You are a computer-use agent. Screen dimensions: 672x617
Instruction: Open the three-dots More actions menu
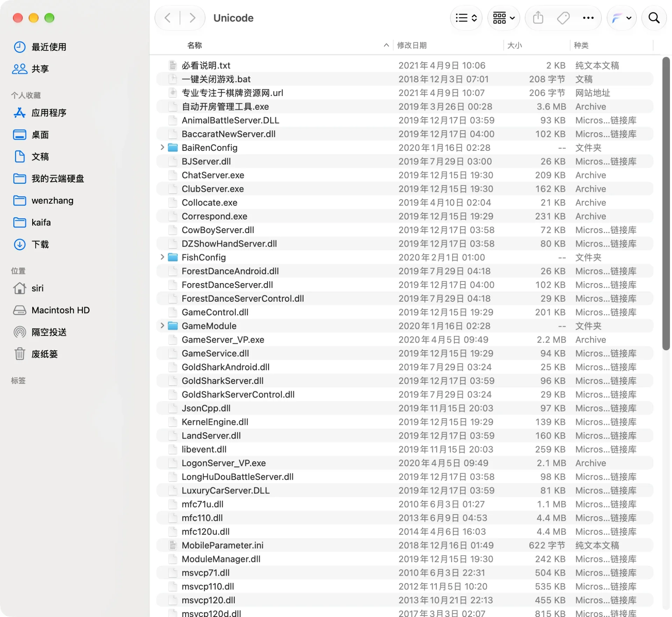(x=588, y=18)
